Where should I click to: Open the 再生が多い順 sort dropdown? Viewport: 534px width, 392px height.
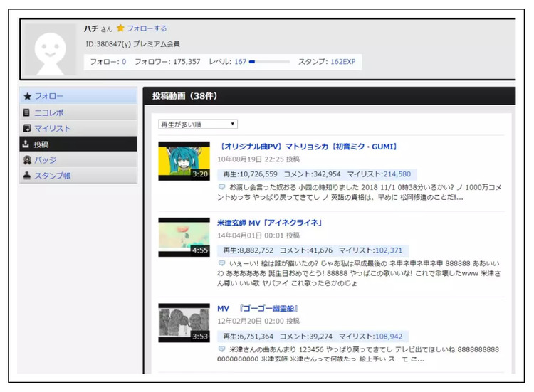pos(198,125)
